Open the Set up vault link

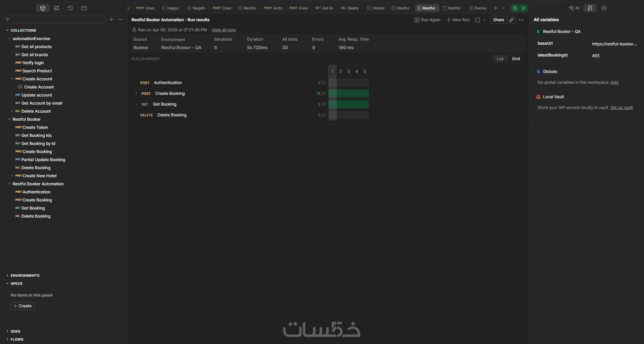[x=621, y=108]
